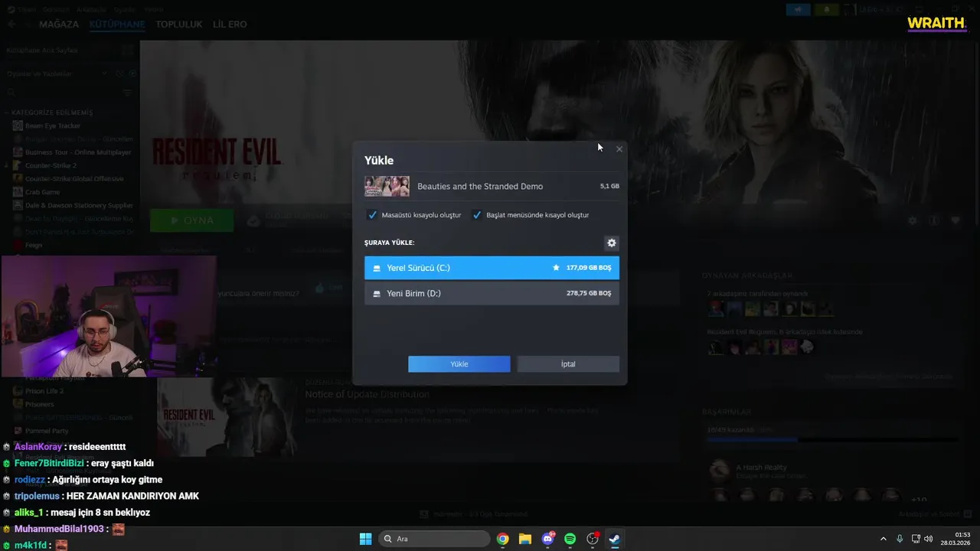Click the taskbar Ara search box

pos(434,539)
